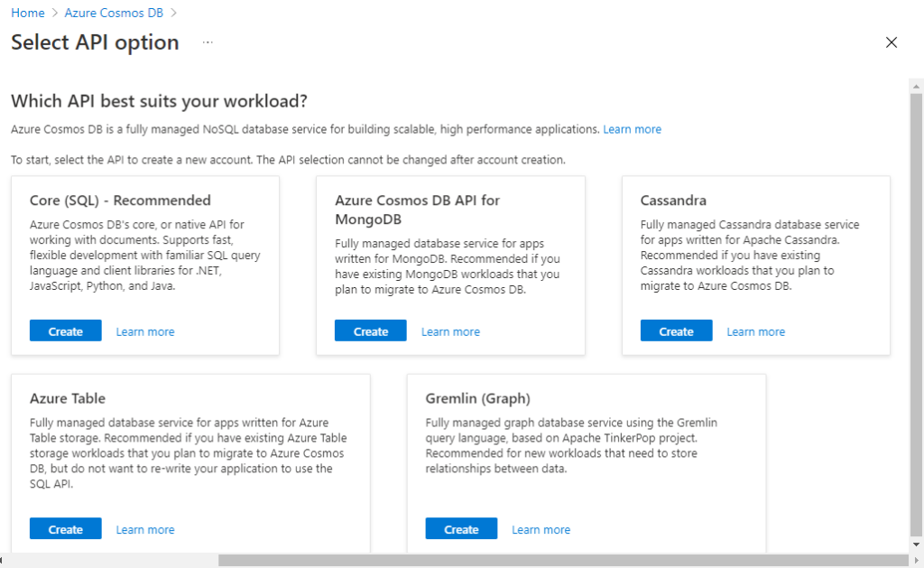This screenshot has width=924, height=568.
Task: Create a Core (SQL) account
Action: click(x=65, y=331)
